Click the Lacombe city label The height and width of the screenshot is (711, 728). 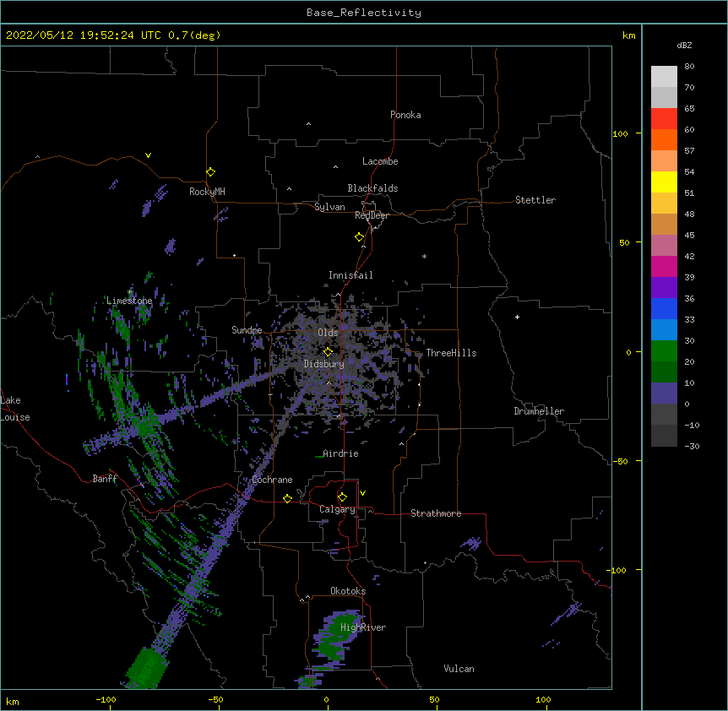(380, 161)
